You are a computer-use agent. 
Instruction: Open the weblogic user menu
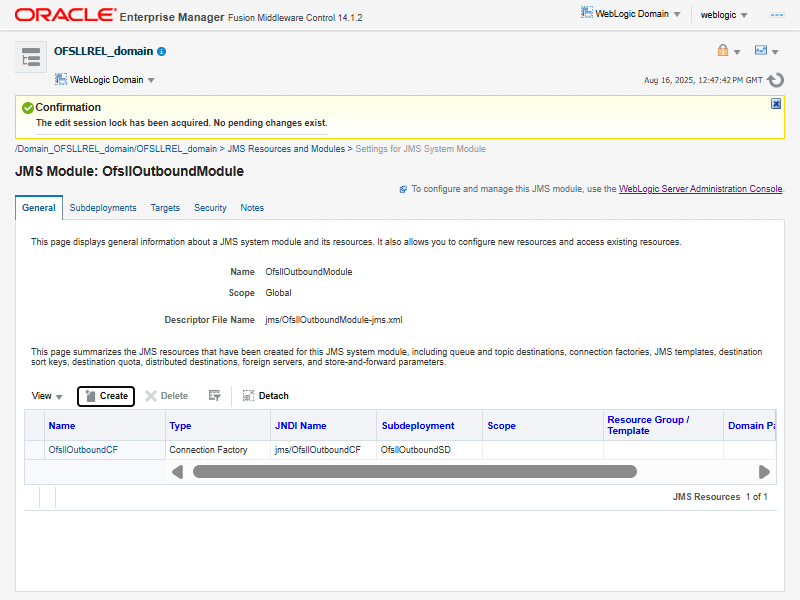(723, 15)
